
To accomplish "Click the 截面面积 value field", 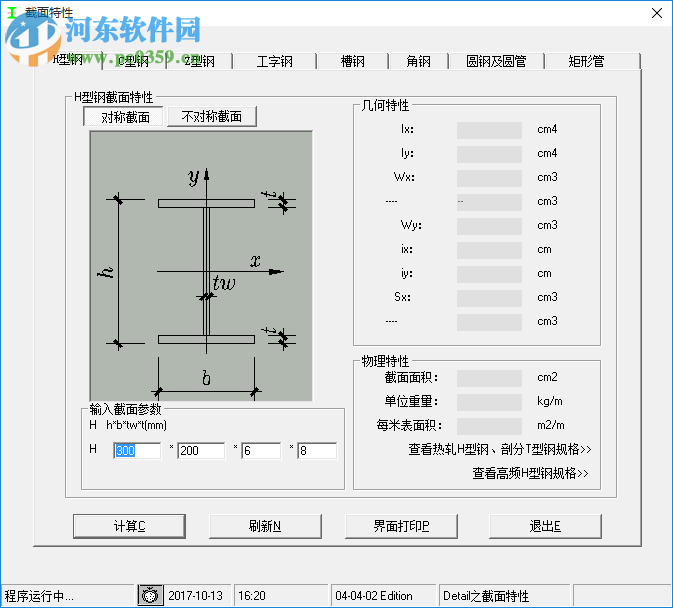I will coord(489,378).
